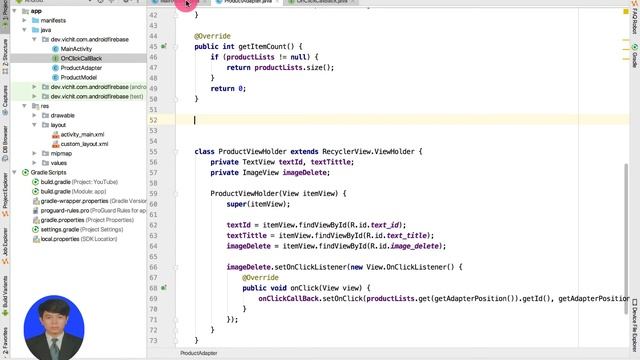Click the override gutter icon beside getItemCount

coord(164,47)
